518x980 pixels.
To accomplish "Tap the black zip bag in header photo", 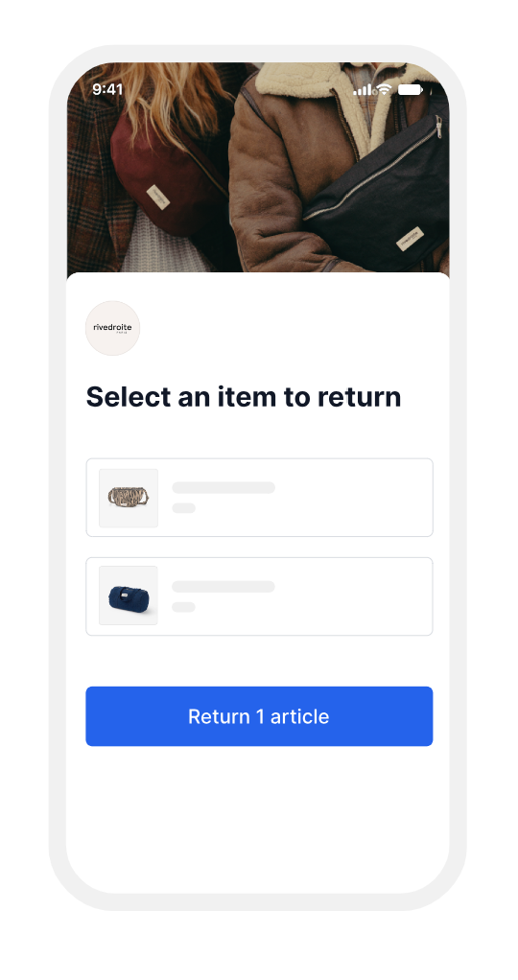I will click(381, 194).
